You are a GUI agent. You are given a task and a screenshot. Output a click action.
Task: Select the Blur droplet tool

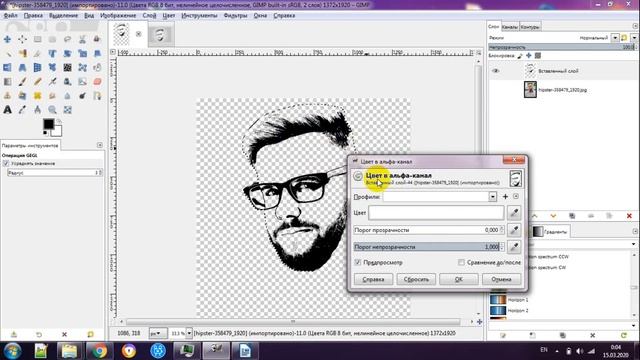click(x=67, y=96)
